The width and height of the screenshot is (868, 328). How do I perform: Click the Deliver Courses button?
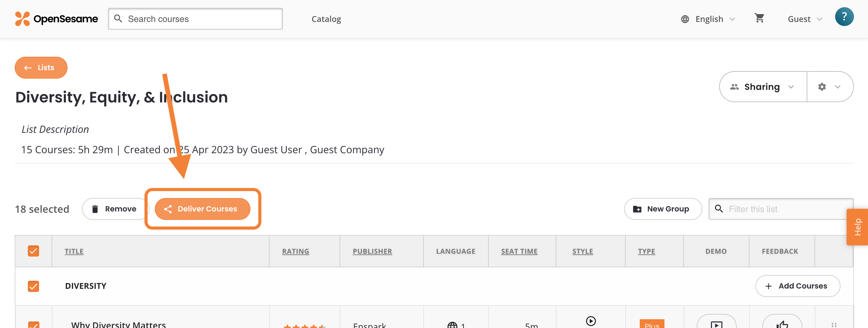coord(203,209)
